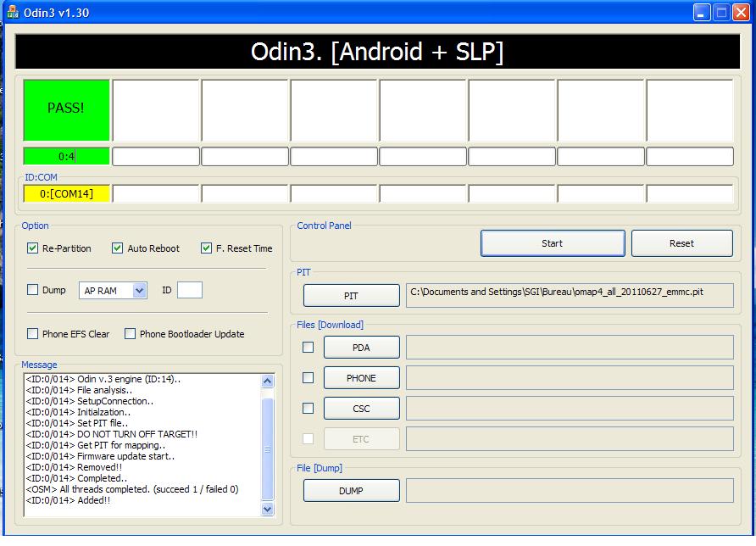Click the 'Added!!' log line
756x546 pixels.
click(x=68, y=500)
